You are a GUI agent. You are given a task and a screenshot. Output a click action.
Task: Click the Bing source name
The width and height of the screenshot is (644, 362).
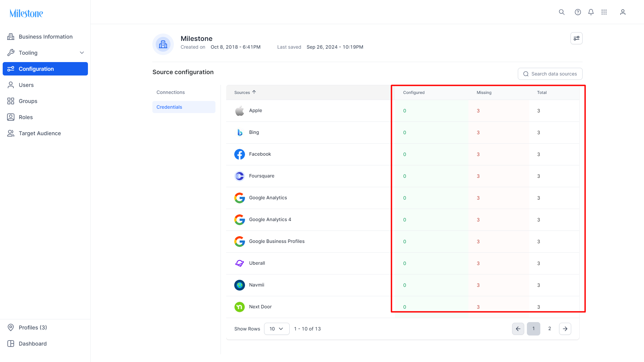254,132
